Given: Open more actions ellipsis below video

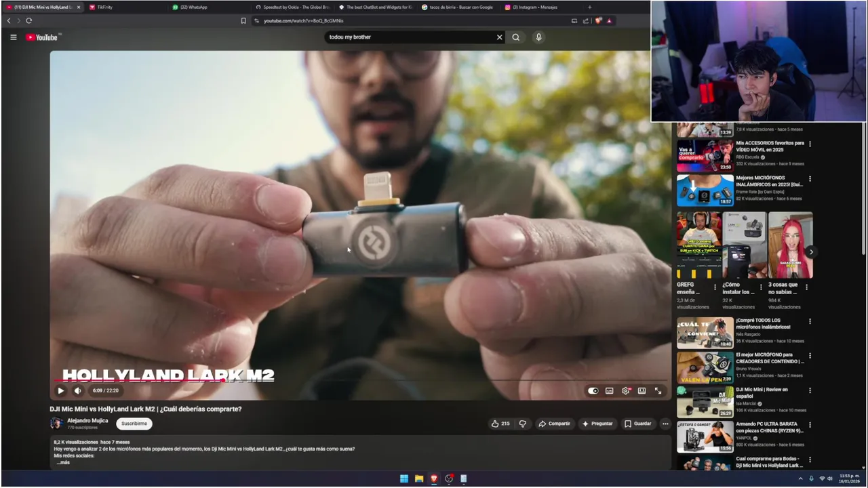Looking at the screenshot, I should (x=665, y=424).
